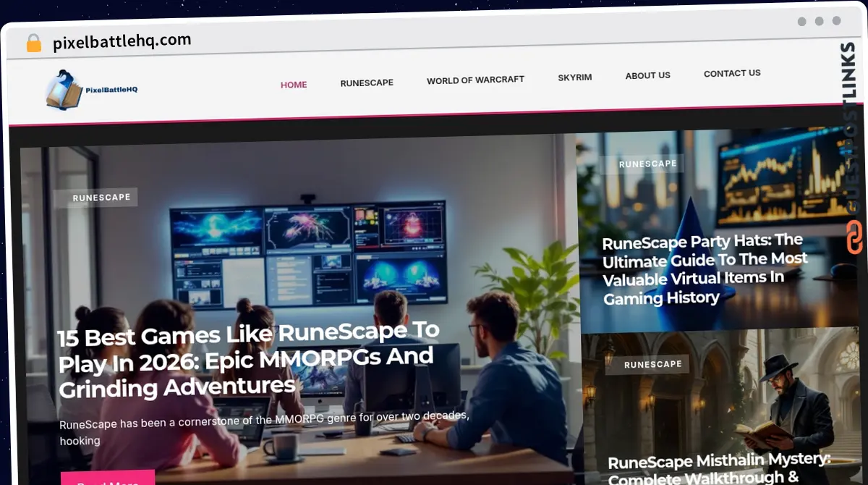Viewport: 868px width, 485px height.
Task: Click pixelbattlehq.com address text
Action: click(x=122, y=42)
